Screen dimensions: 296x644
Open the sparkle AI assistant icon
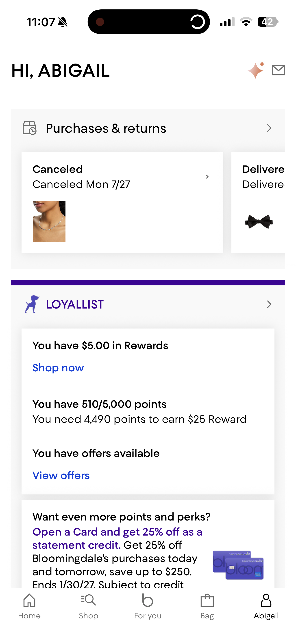(x=256, y=70)
